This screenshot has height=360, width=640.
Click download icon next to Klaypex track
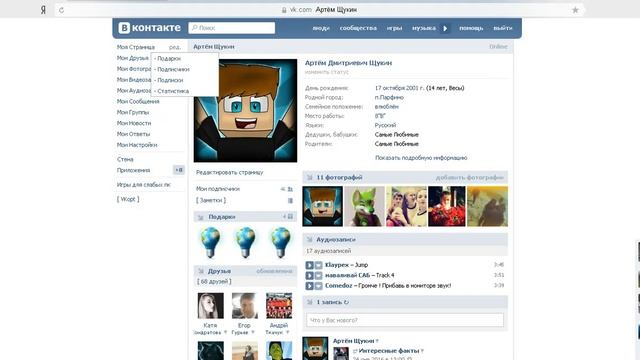click(x=318, y=265)
